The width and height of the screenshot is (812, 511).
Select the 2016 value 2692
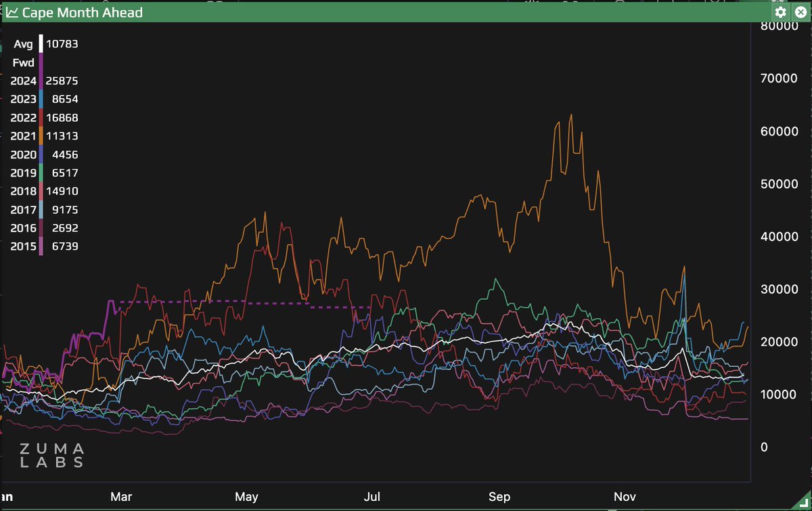point(65,228)
